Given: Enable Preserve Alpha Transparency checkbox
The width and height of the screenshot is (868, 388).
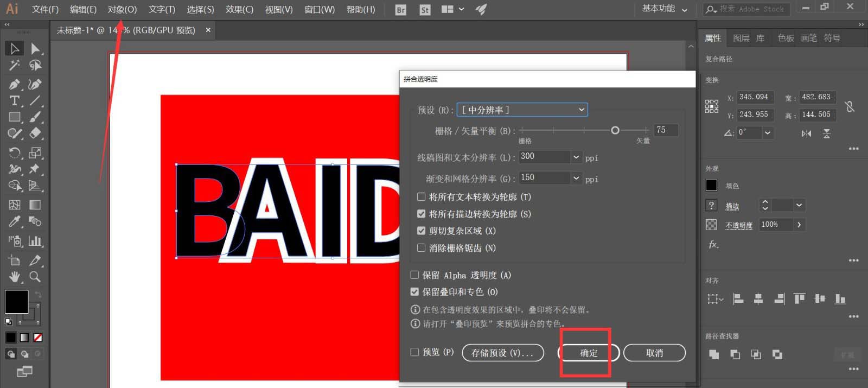Looking at the screenshot, I should point(414,275).
